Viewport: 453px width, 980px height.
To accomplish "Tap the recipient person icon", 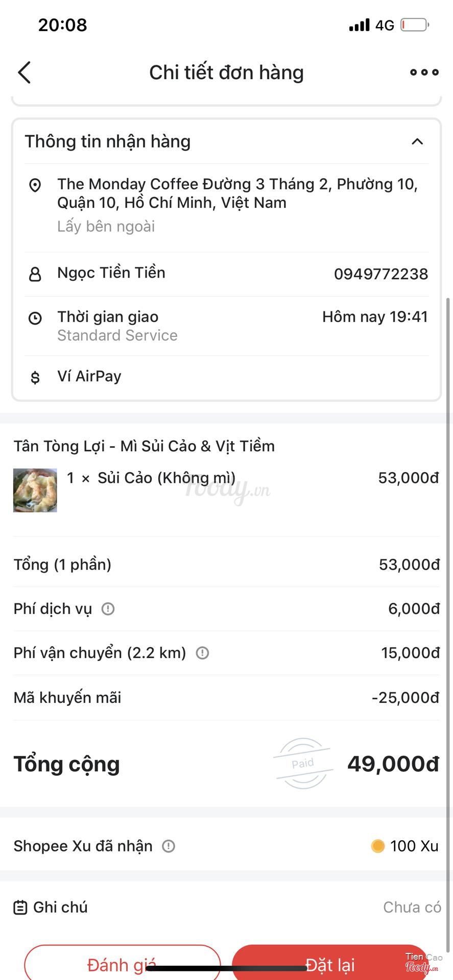I will click(35, 275).
